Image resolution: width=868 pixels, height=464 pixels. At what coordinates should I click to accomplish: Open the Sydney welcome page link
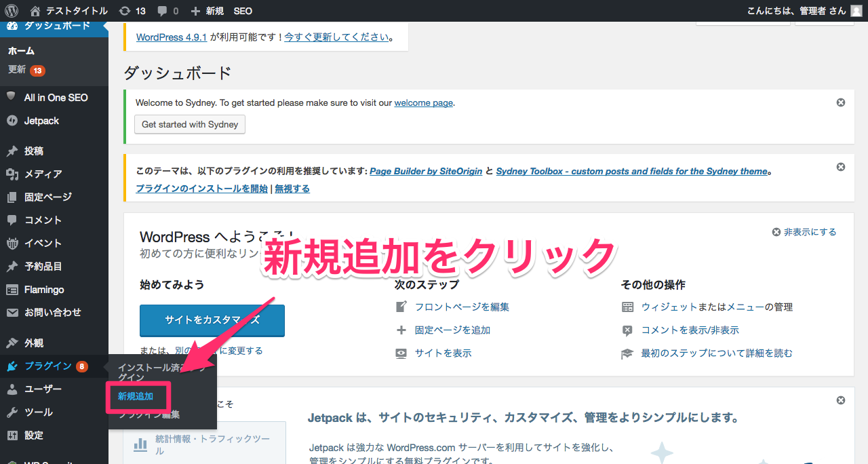coord(423,103)
